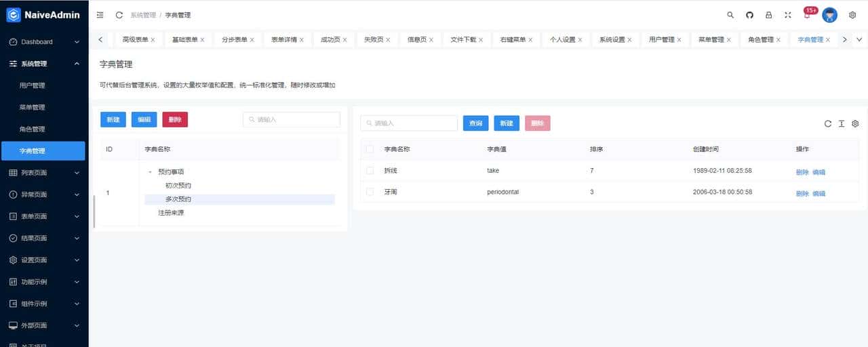Focus the left dictionary search input
Viewport: 868px width, 347px height.
pos(292,119)
